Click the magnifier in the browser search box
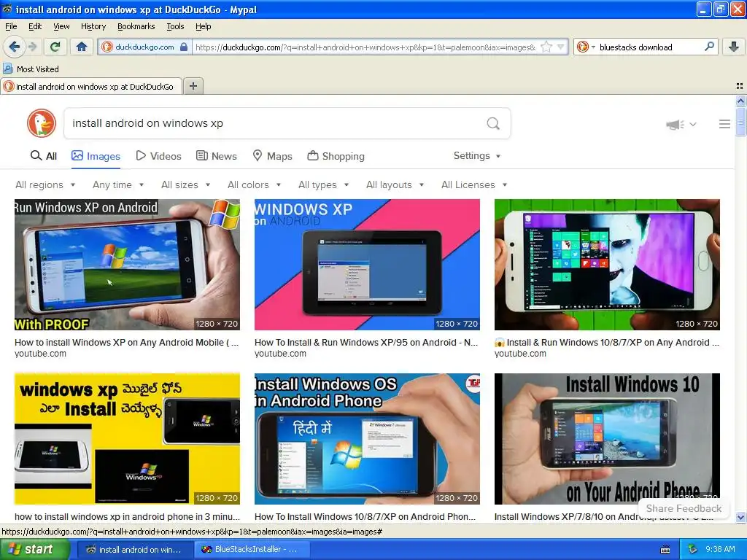747x560 pixels. (x=709, y=47)
